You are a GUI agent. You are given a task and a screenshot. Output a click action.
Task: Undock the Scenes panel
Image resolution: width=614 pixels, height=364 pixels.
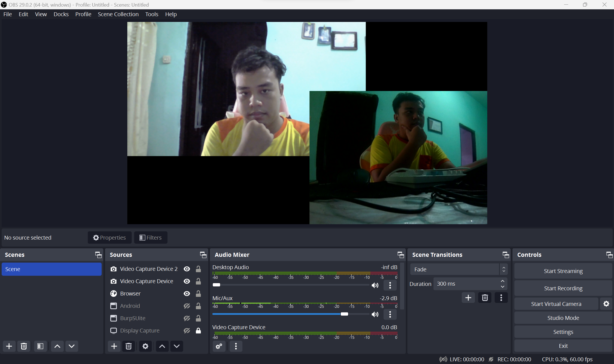tap(98, 255)
